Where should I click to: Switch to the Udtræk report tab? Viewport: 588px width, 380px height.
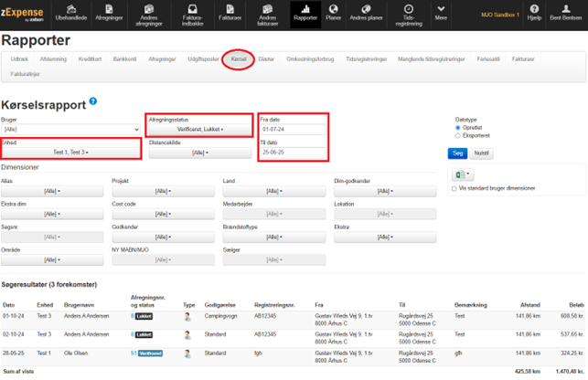(x=19, y=59)
